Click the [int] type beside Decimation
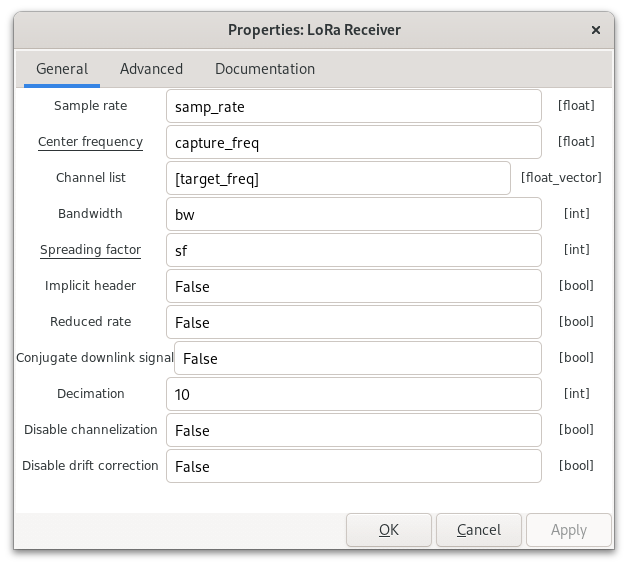The image size is (628, 566). click(x=577, y=394)
